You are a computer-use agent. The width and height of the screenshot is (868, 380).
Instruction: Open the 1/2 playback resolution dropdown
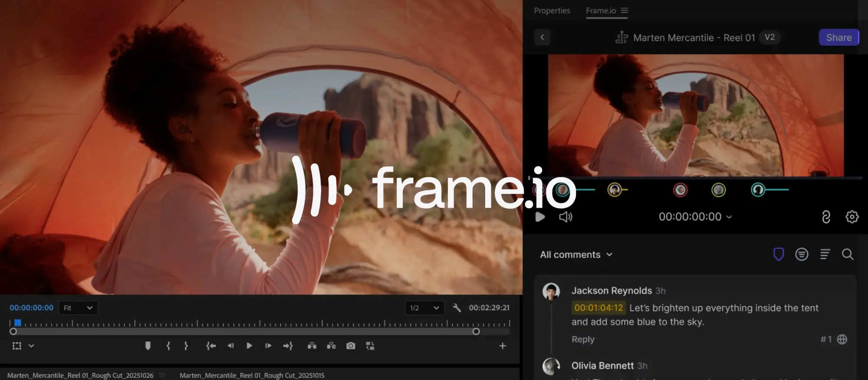424,308
